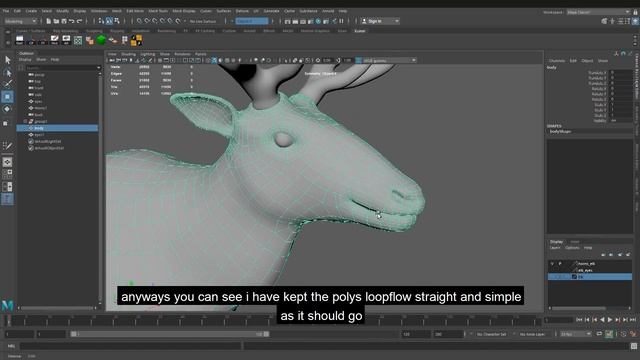Open the Workspace selector dropdown
This screenshot has width=640, height=360.
(x=598, y=12)
